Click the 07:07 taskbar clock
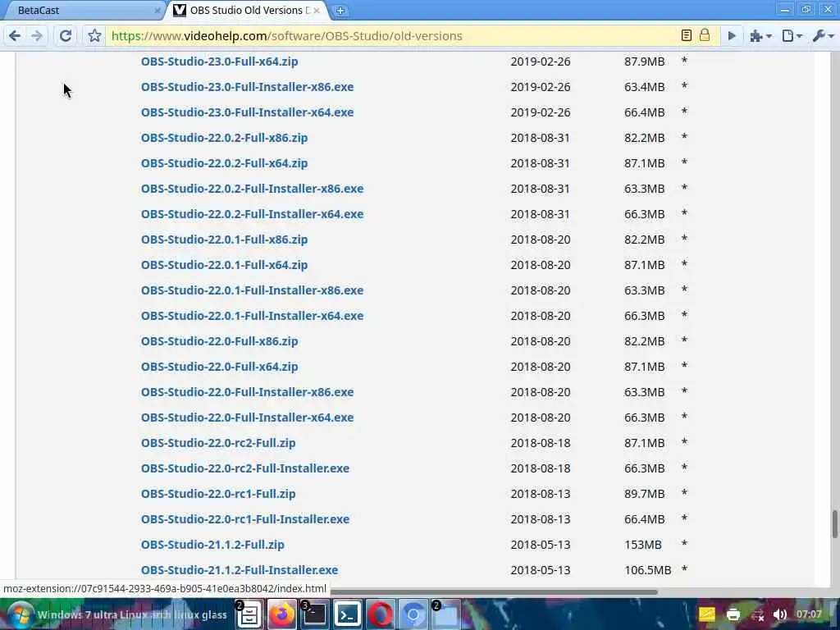 point(808,614)
